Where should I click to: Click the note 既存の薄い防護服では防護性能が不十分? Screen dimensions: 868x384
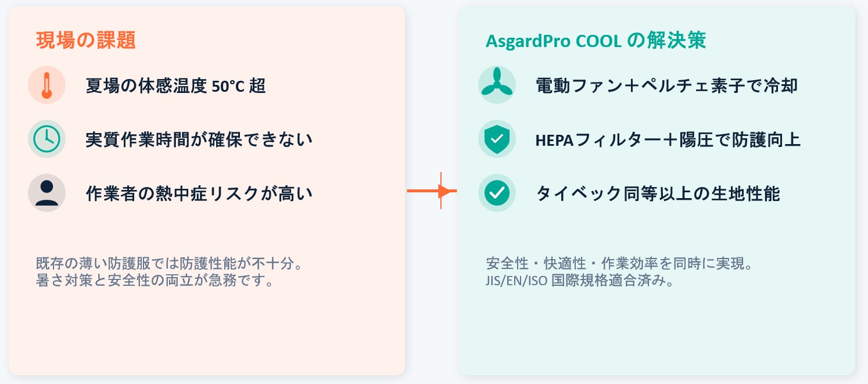tap(169, 264)
